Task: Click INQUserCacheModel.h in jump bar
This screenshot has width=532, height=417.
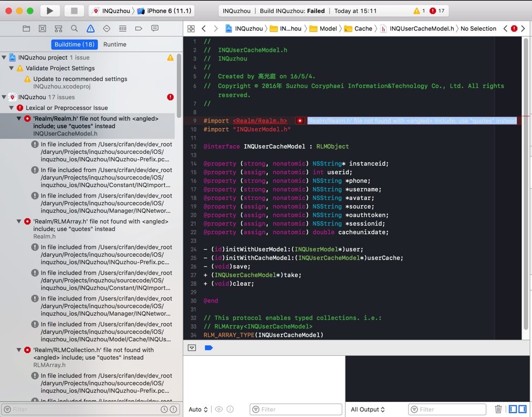Action: click(x=417, y=29)
